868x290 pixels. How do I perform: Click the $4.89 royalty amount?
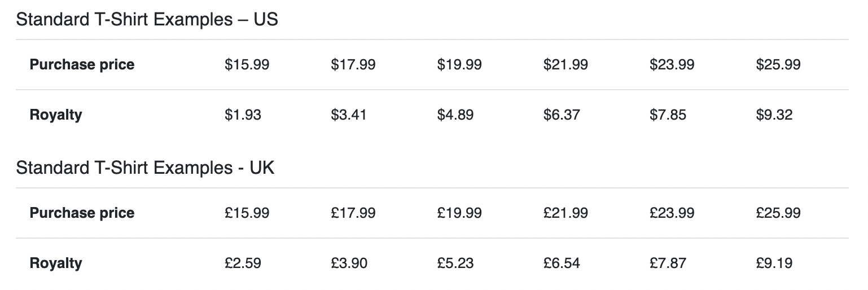(455, 115)
